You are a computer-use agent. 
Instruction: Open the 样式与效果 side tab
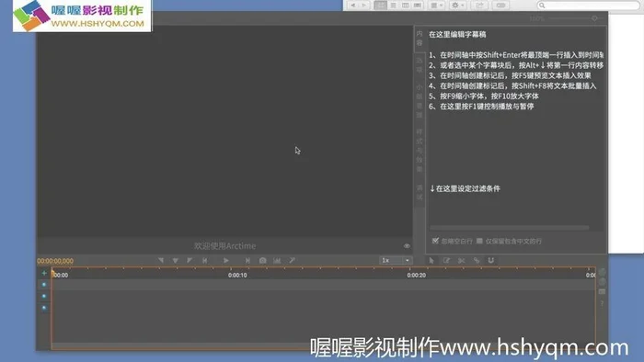(x=420, y=151)
